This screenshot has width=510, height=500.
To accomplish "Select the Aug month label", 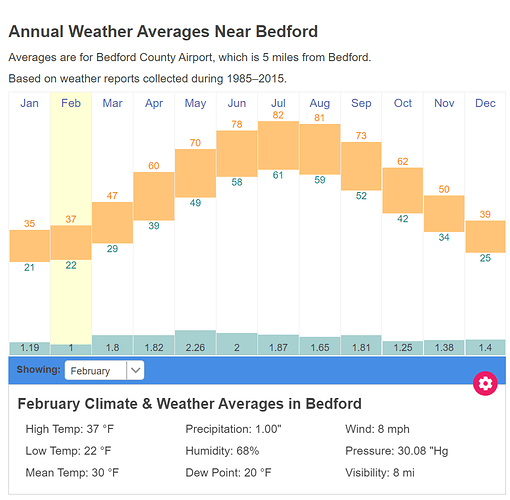I will point(320,103).
